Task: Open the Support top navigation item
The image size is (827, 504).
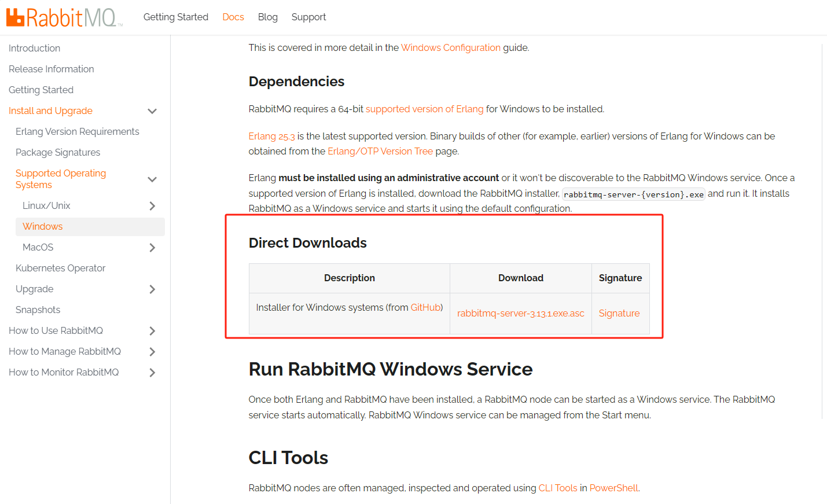Action: click(x=309, y=17)
